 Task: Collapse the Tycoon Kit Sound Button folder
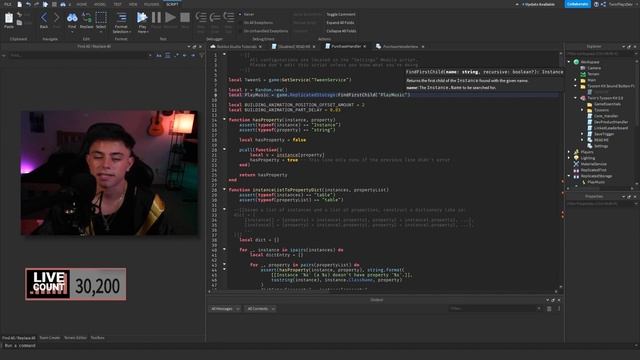coord(576,86)
